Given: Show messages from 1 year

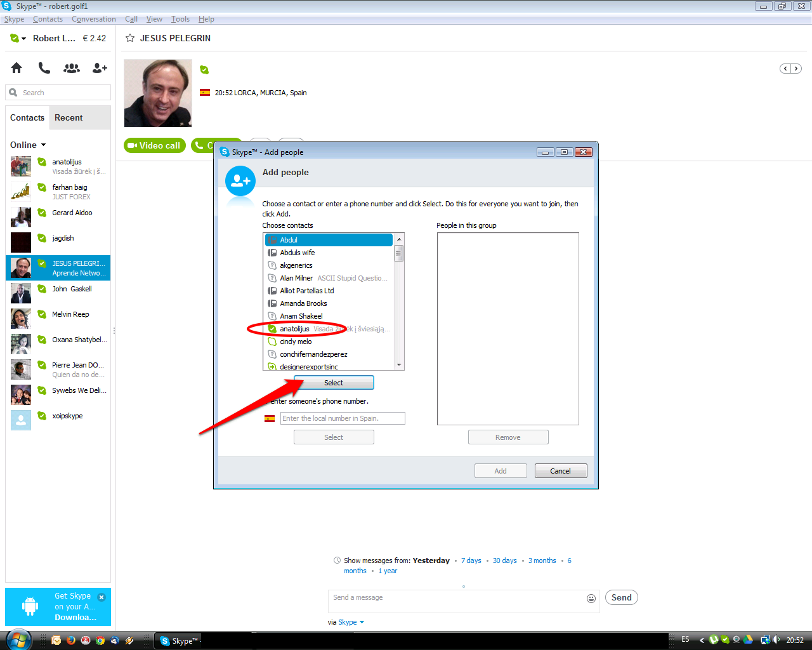Looking at the screenshot, I should coord(388,571).
